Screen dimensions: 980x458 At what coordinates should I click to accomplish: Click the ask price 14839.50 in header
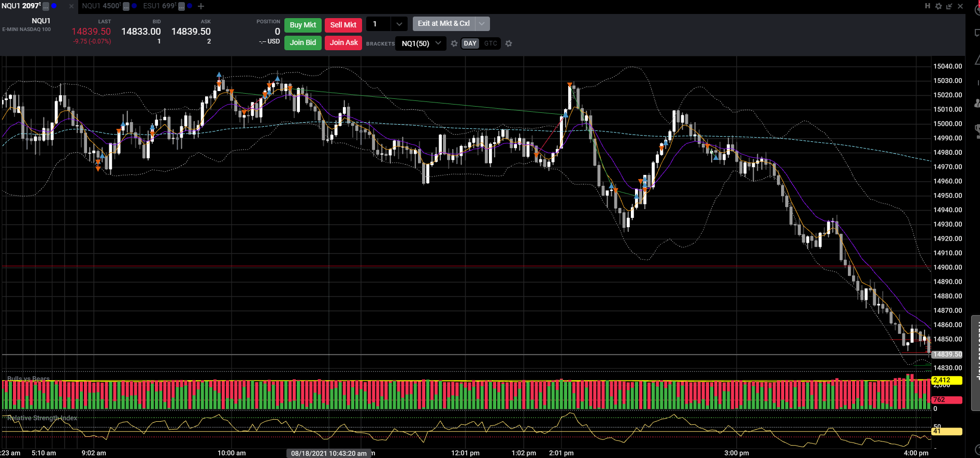pyautogui.click(x=191, y=32)
